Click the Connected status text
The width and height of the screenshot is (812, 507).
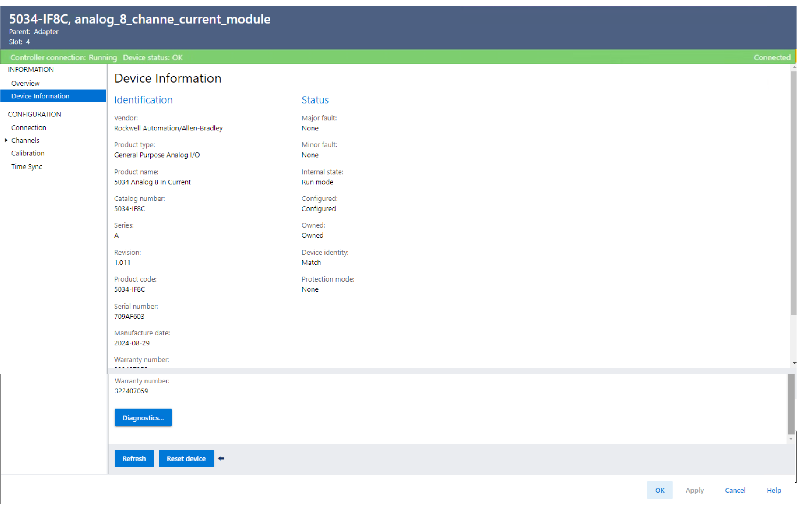772,57
